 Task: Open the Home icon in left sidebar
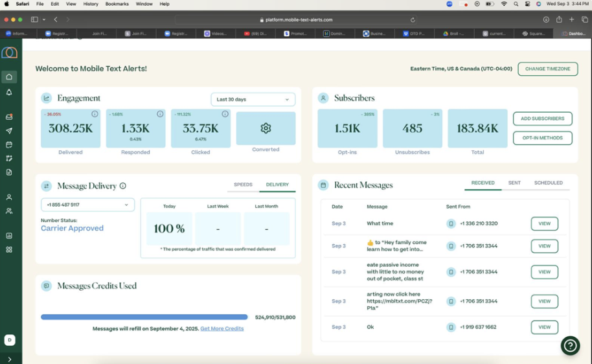(9, 77)
